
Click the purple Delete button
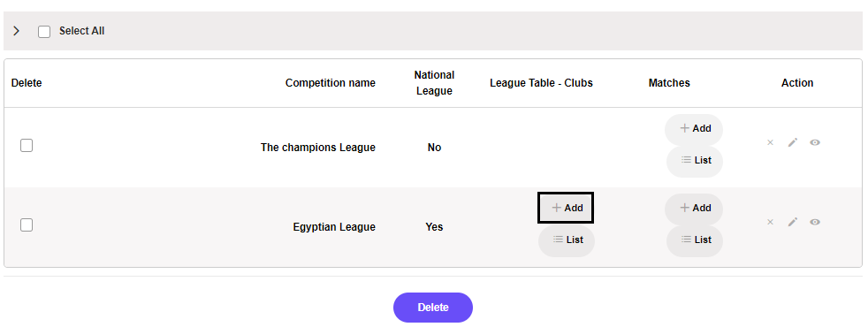433,308
